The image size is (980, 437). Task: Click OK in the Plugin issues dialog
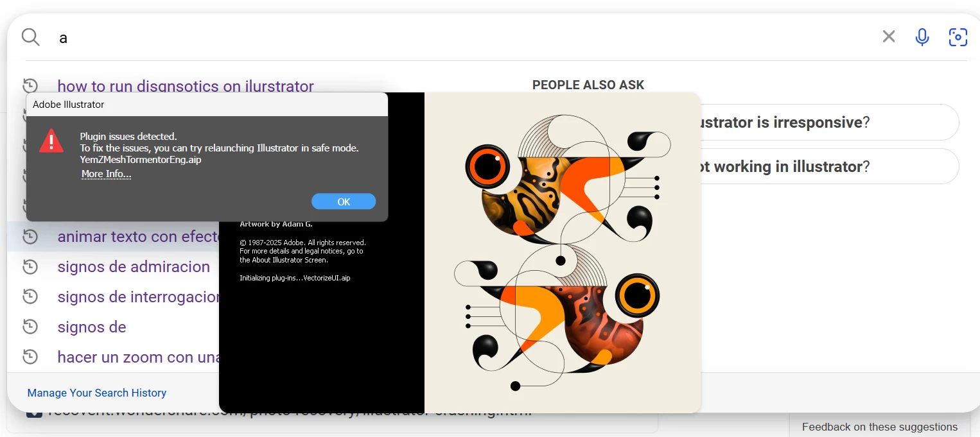[344, 201]
